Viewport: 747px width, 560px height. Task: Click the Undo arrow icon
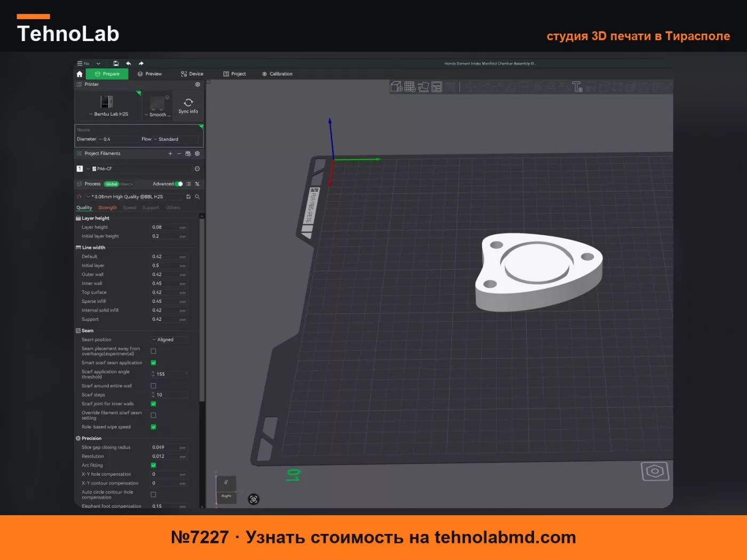coord(129,63)
